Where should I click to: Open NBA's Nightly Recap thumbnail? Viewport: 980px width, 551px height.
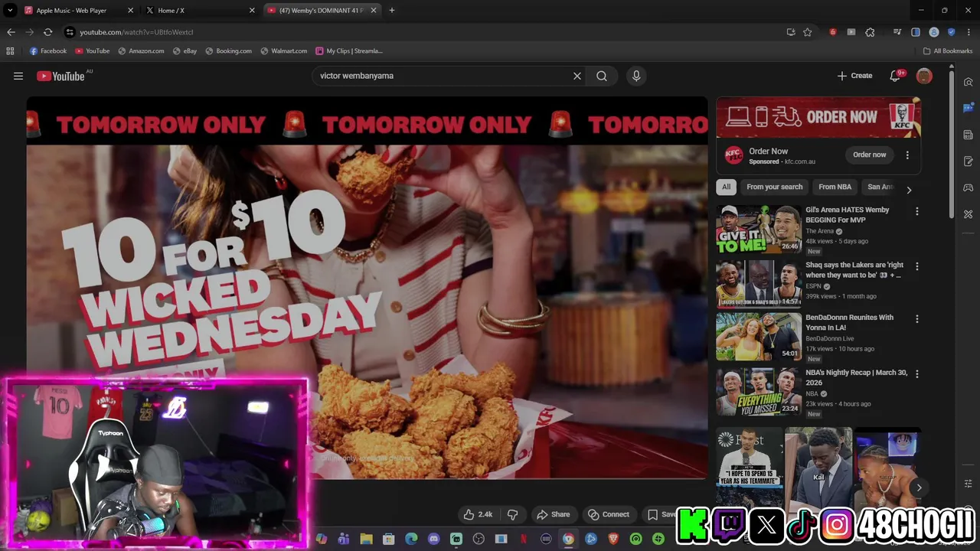coord(759,391)
